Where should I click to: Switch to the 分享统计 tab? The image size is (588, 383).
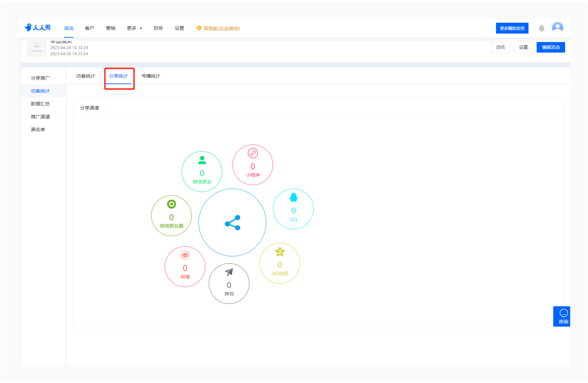(118, 76)
